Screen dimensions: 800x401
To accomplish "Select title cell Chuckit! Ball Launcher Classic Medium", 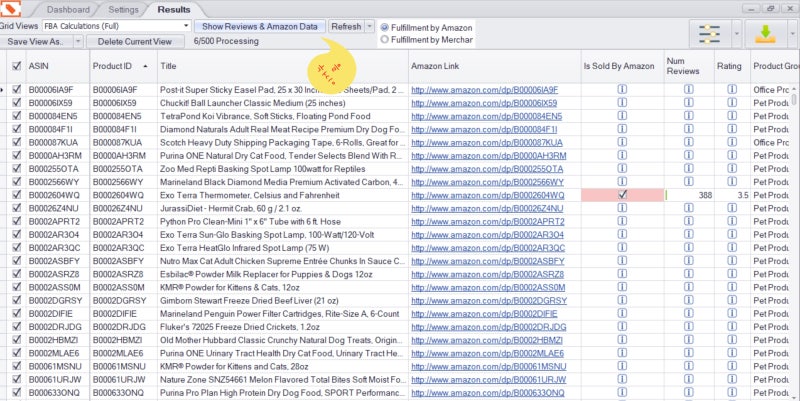I will point(283,103).
